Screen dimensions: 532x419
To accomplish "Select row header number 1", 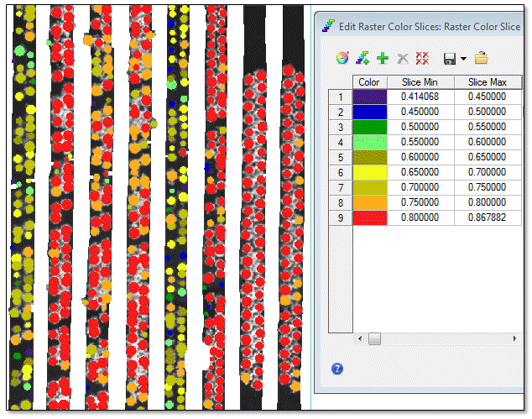I will [x=341, y=97].
